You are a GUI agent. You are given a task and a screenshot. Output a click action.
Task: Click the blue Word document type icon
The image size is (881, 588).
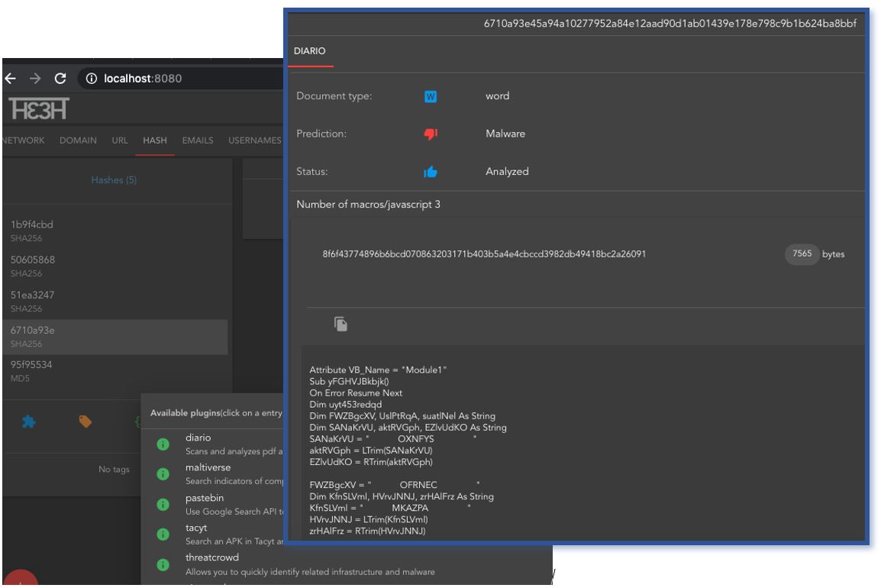[x=430, y=97]
